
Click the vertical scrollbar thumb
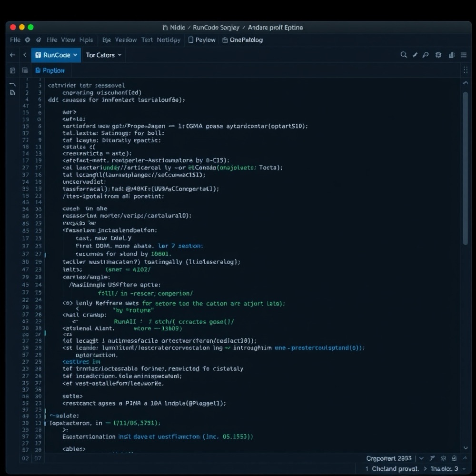coord(466,168)
